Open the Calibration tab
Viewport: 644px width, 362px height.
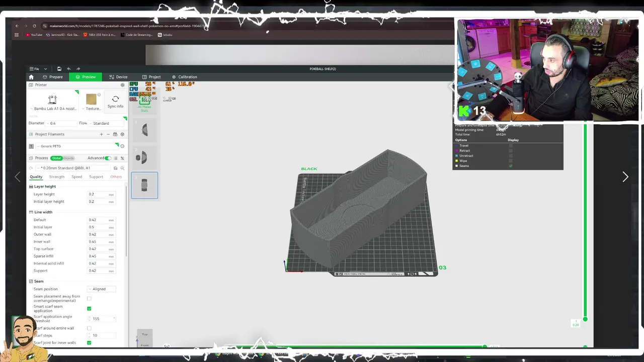click(184, 77)
